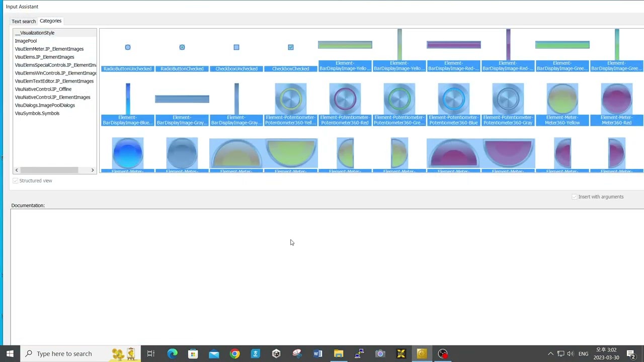Select Potentiometer360-Gray knob image
This screenshot has width=644, height=362.
[x=508, y=99]
